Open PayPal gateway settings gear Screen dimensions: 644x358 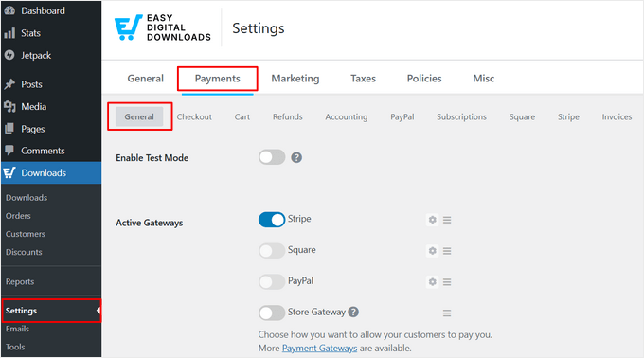click(x=433, y=282)
